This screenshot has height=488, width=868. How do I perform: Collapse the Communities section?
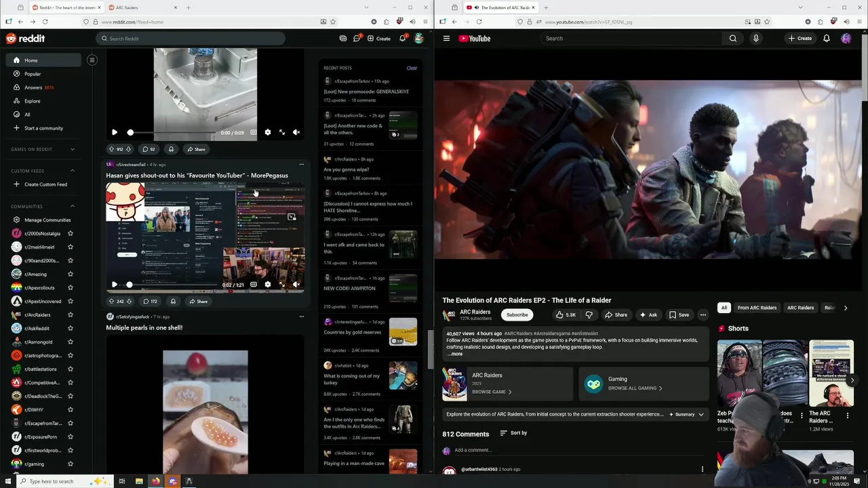pyautogui.click(x=73, y=207)
